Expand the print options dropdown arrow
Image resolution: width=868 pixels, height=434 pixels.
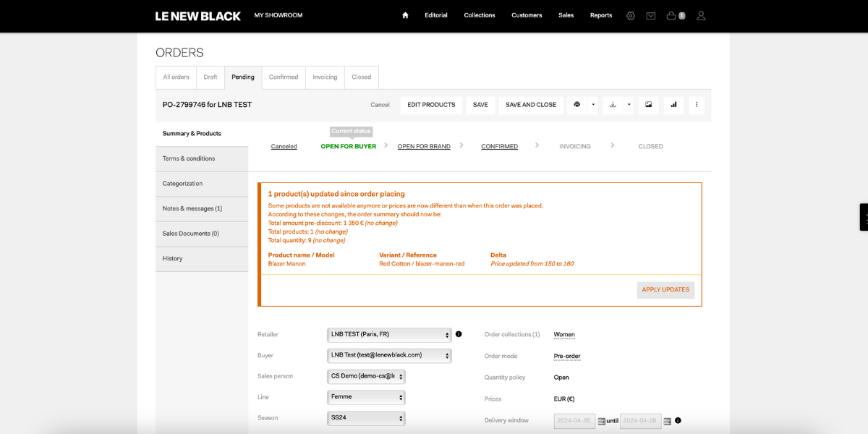tap(593, 105)
